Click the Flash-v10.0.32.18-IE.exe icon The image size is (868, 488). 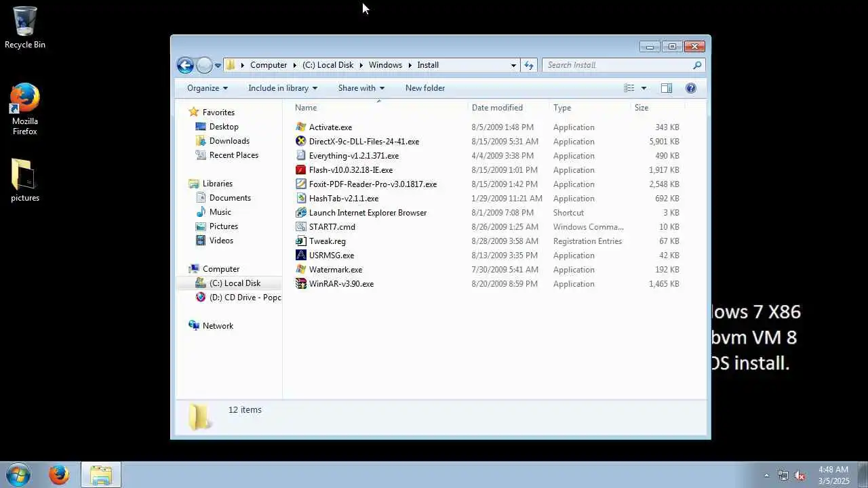coord(301,169)
